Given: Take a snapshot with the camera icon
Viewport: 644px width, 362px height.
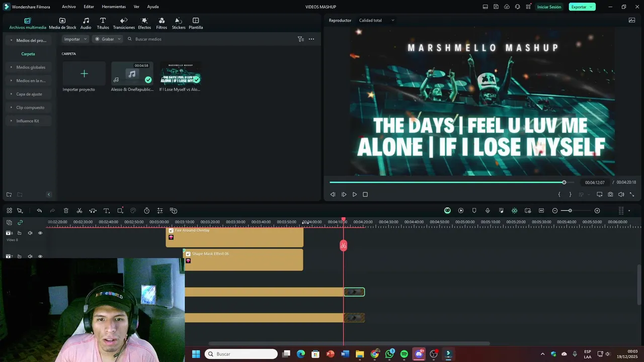Looking at the screenshot, I should pyautogui.click(x=610, y=195).
